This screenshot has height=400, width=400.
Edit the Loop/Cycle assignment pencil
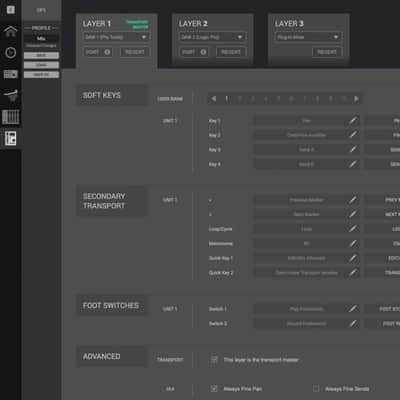pyautogui.click(x=353, y=229)
